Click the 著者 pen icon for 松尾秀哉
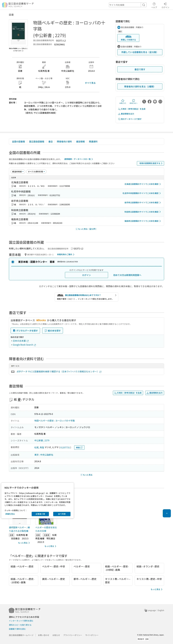Image resolution: width=173 pixels, height=644 pixels. (x=44, y=66)
